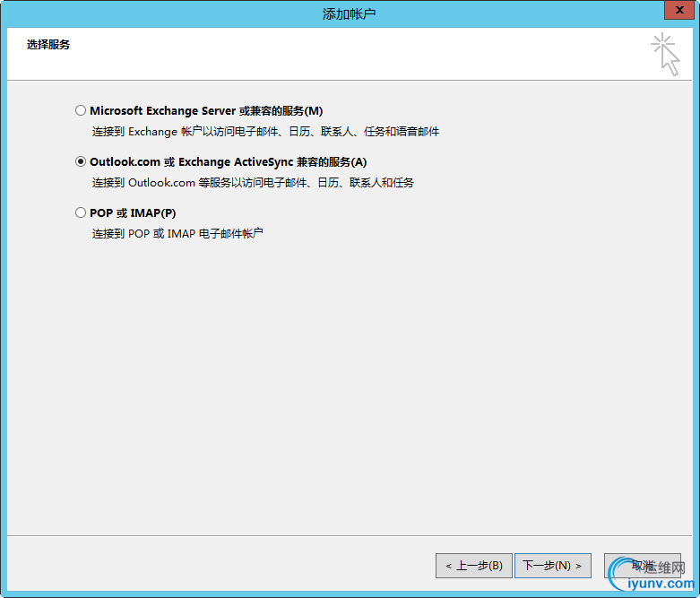Click the 选择服务 heading
This screenshot has width=700, height=598.
48,45
